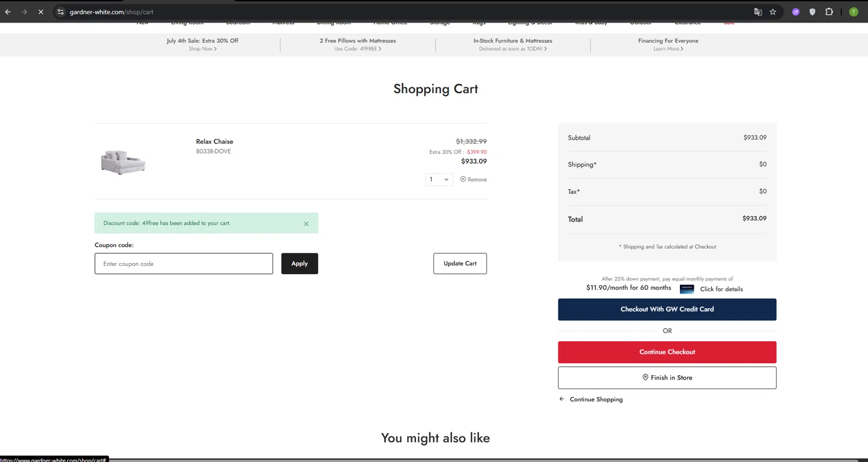The image size is (868, 462).
Task: Checkout With GW Credit Card
Action: pyautogui.click(x=667, y=309)
